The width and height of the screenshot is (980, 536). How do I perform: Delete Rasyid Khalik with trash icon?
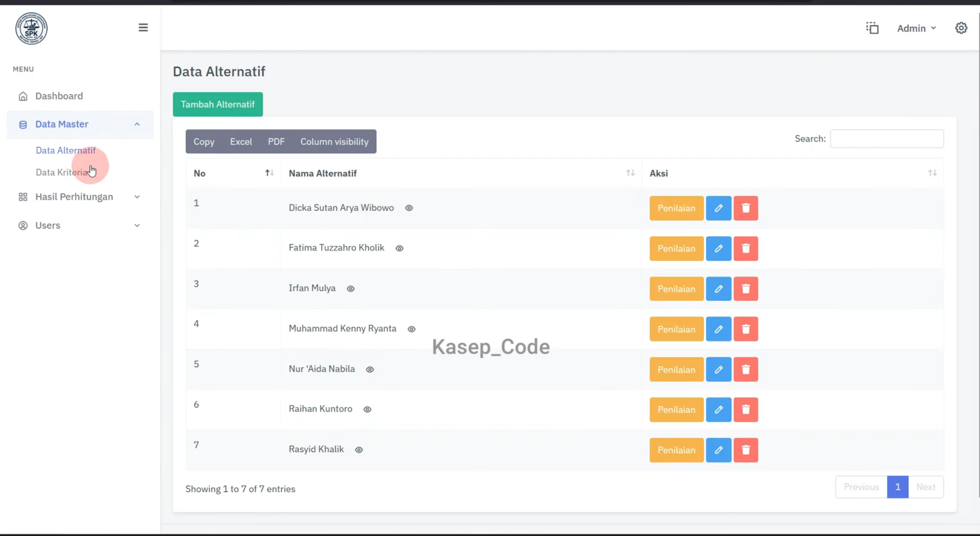point(746,450)
